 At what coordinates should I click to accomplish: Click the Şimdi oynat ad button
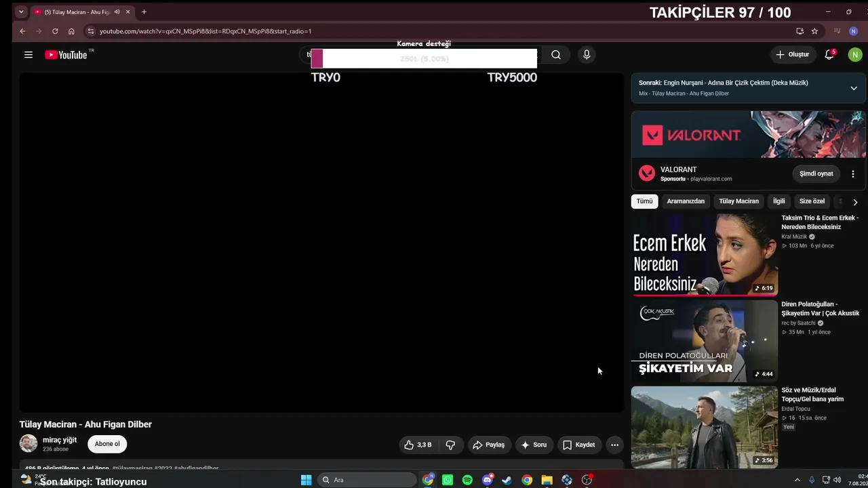point(816,174)
